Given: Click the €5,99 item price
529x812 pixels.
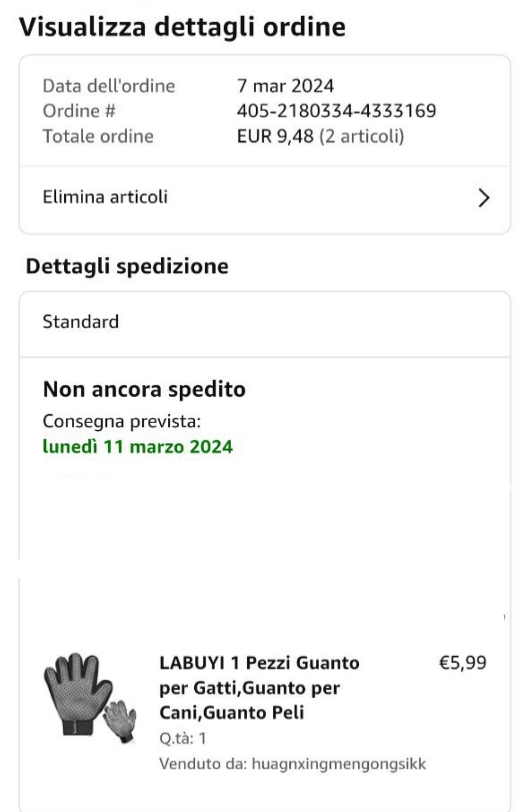Looking at the screenshot, I should pyautogui.click(x=463, y=662).
